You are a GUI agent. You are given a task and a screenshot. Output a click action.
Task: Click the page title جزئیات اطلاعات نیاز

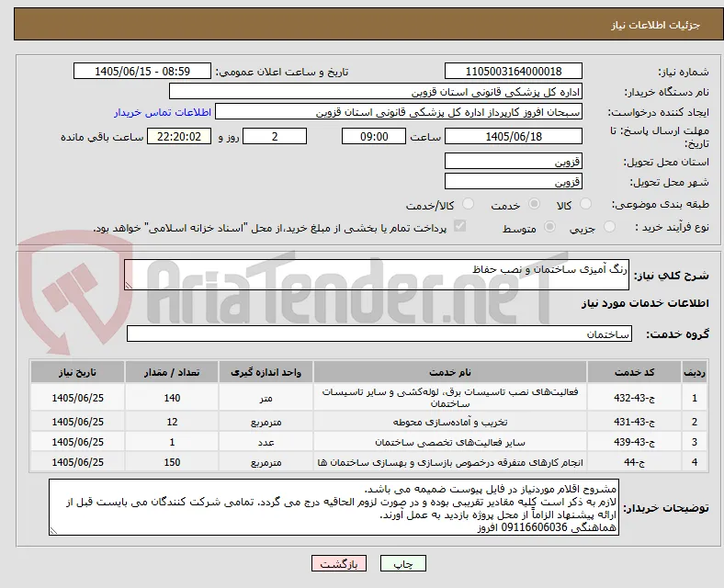[656, 25]
